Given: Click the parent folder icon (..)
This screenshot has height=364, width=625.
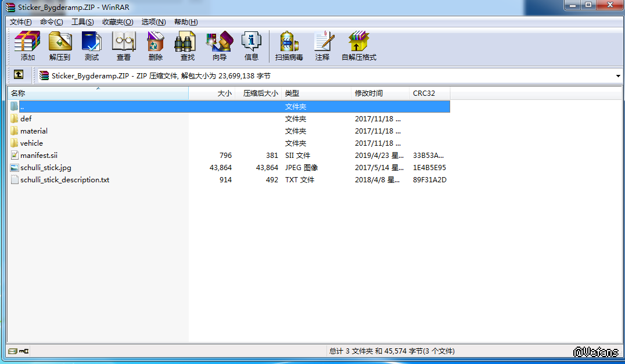Looking at the screenshot, I should click(x=15, y=106).
